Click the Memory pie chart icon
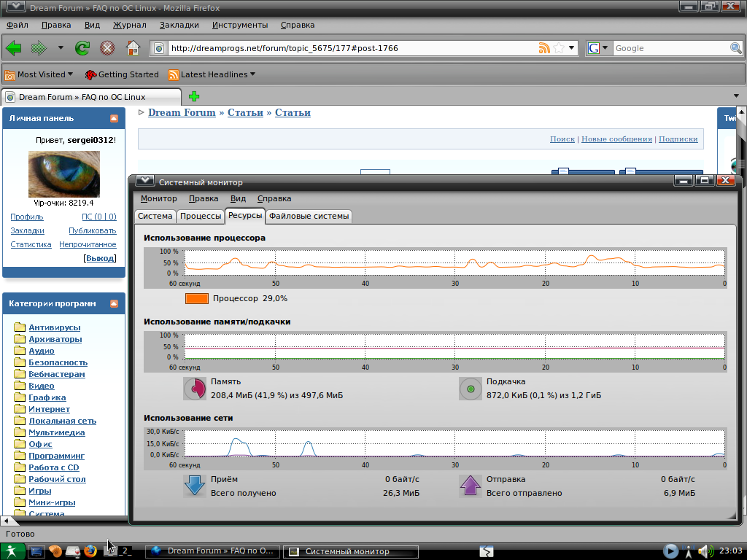The height and width of the screenshot is (560, 747). [194, 389]
